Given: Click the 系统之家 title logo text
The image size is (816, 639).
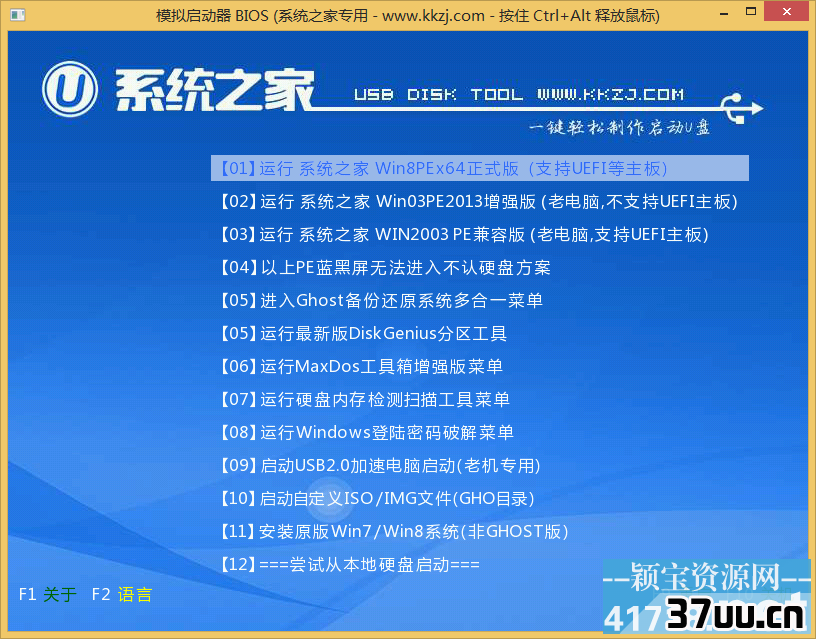Looking at the screenshot, I should pyautogui.click(x=215, y=90).
